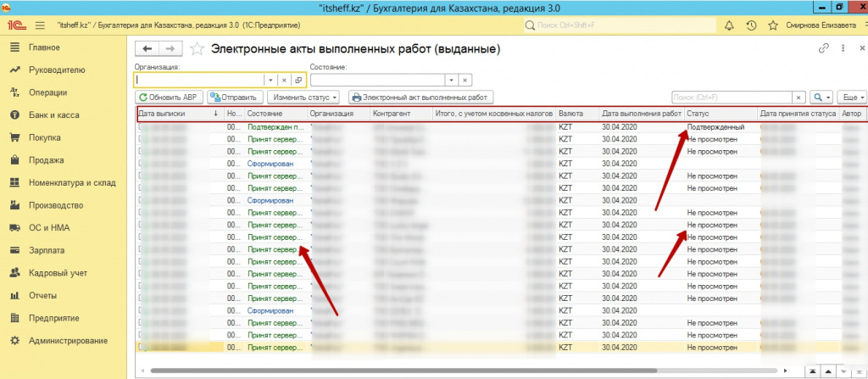This screenshot has height=379, width=868.
Task: Open Производство section
Action: click(x=56, y=205)
